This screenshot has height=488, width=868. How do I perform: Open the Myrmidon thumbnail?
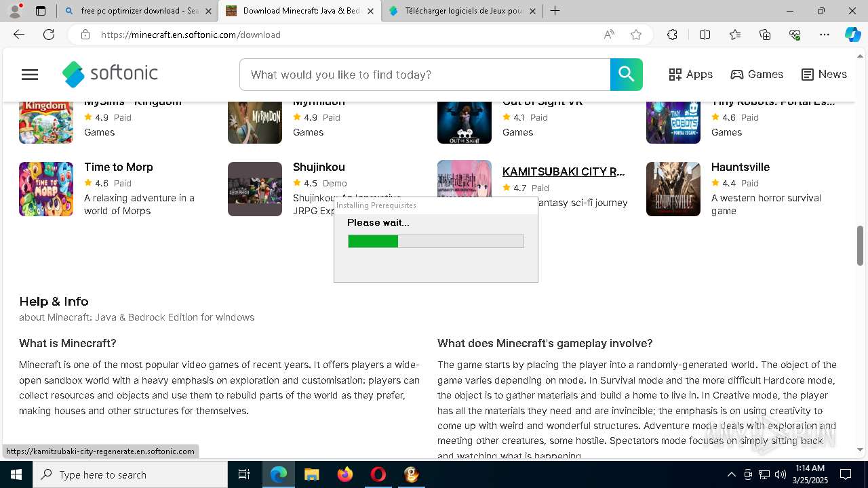pyautogui.click(x=255, y=123)
